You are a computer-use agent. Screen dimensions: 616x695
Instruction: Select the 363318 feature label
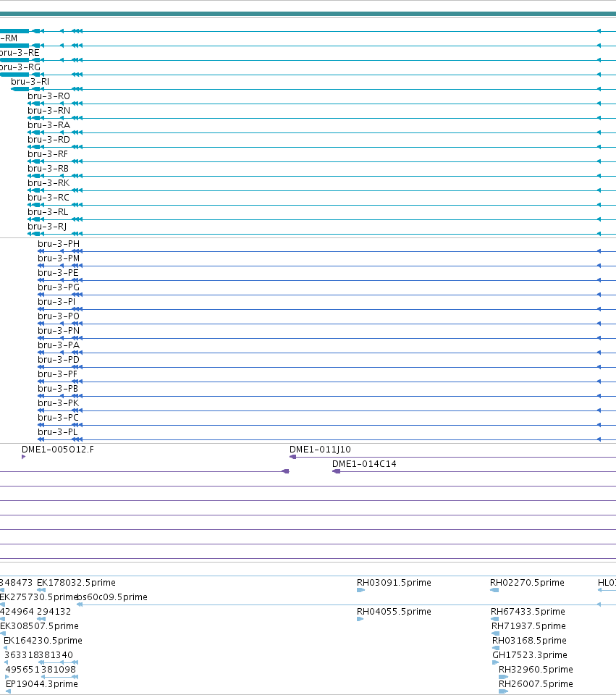pos(21,655)
